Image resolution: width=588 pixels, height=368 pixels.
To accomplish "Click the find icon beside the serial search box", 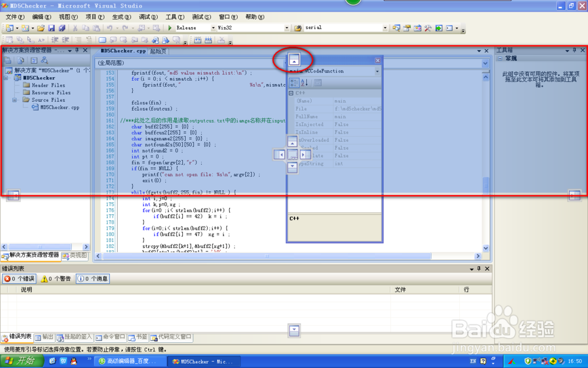I will (x=396, y=28).
